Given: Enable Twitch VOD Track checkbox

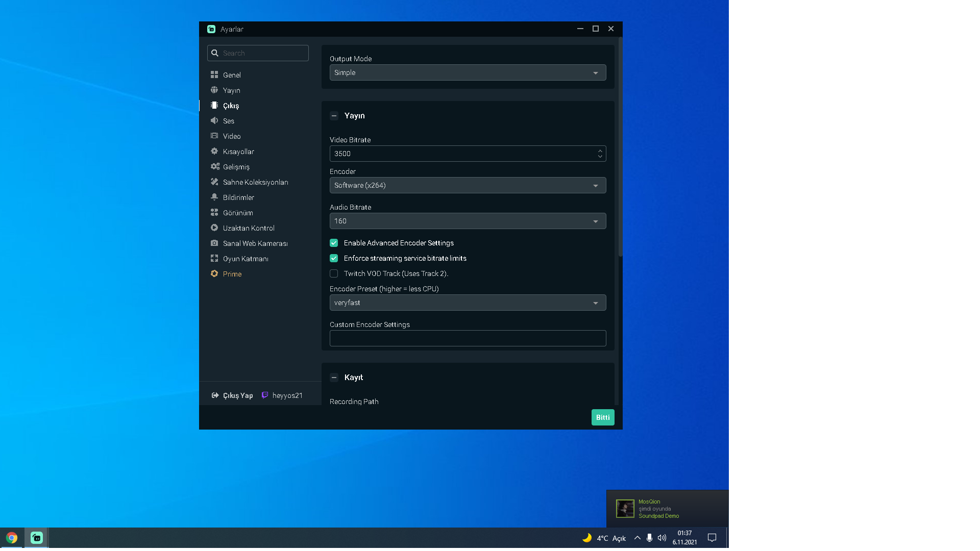Looking at the screenshot, I should point(333,273).
